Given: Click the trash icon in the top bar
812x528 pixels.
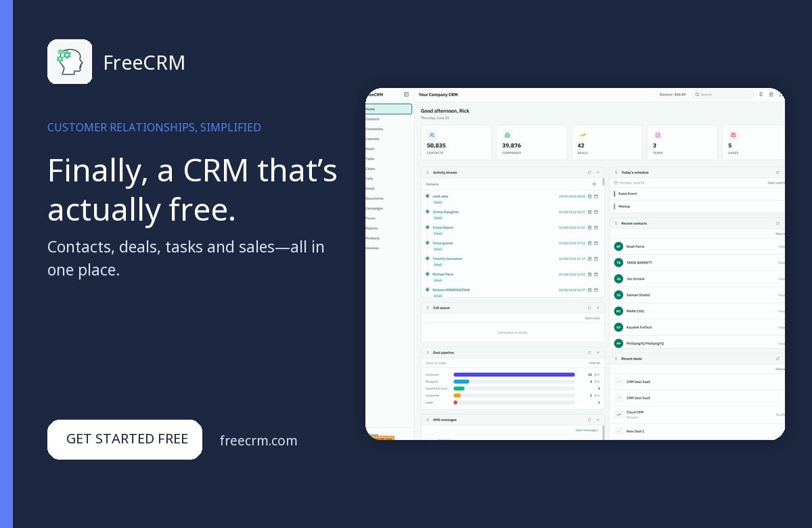Looking at the screenshot, I should [x=771, y=95].
